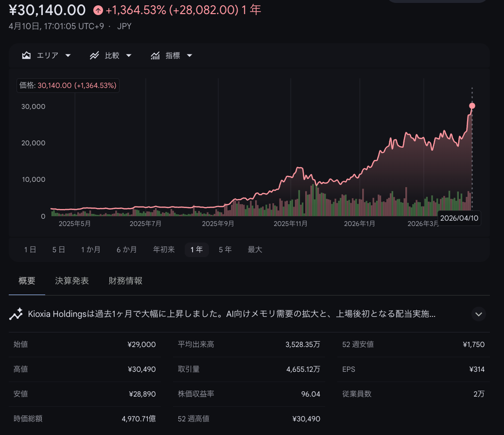Screen dimensions: 504x435
Task: Select the 6か月 time range
Action: [126, 249]
